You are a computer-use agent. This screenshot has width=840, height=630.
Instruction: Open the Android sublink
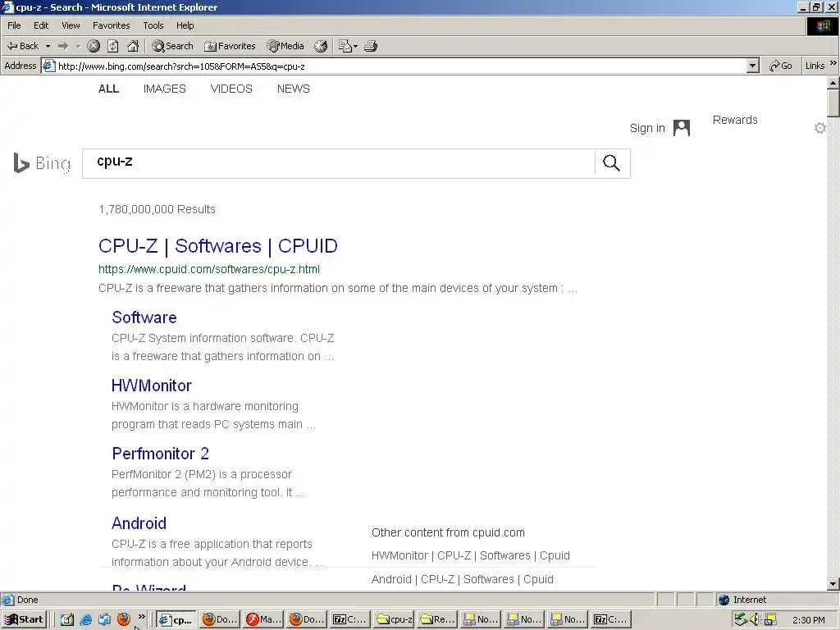tap(139, 523)
